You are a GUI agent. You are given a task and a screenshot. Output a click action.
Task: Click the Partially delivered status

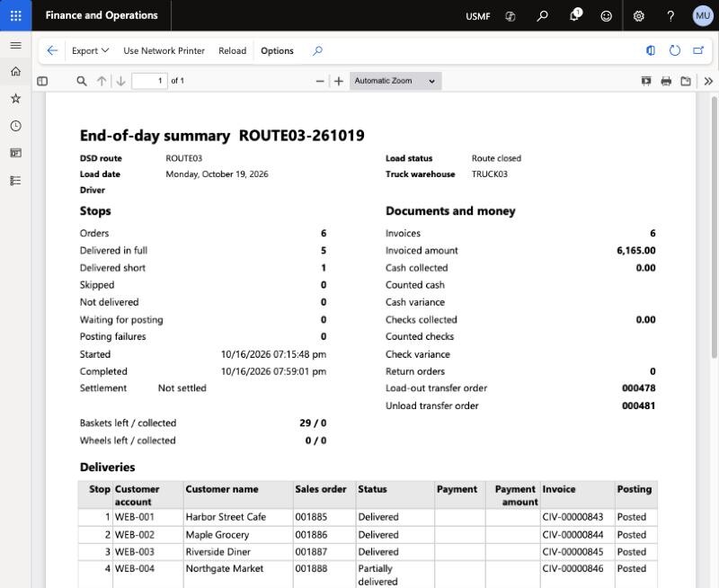tap(378, 575)
